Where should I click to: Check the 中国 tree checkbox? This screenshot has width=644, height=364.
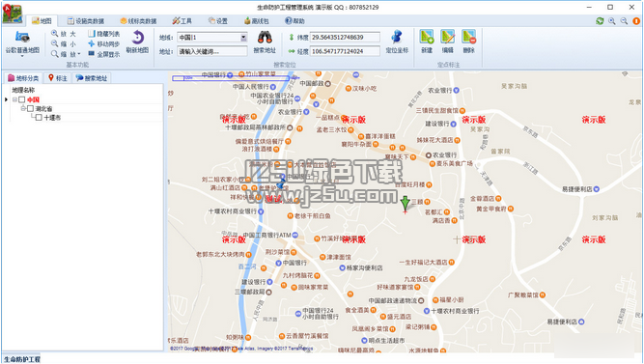(22, 99)
